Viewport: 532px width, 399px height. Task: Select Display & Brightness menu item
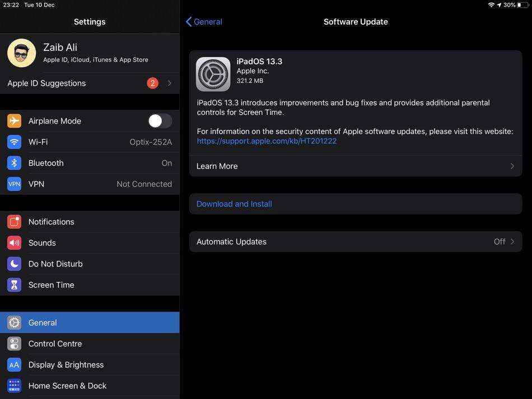tap(66, 365)
